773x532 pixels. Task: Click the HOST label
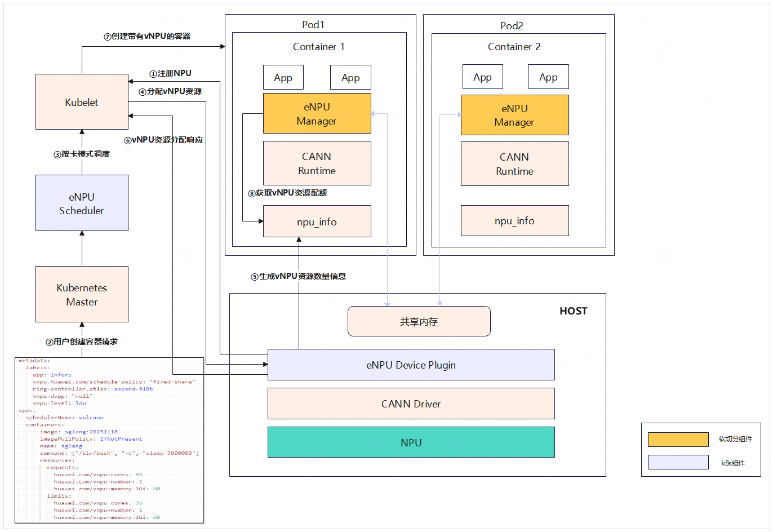(x=574, y=311)
